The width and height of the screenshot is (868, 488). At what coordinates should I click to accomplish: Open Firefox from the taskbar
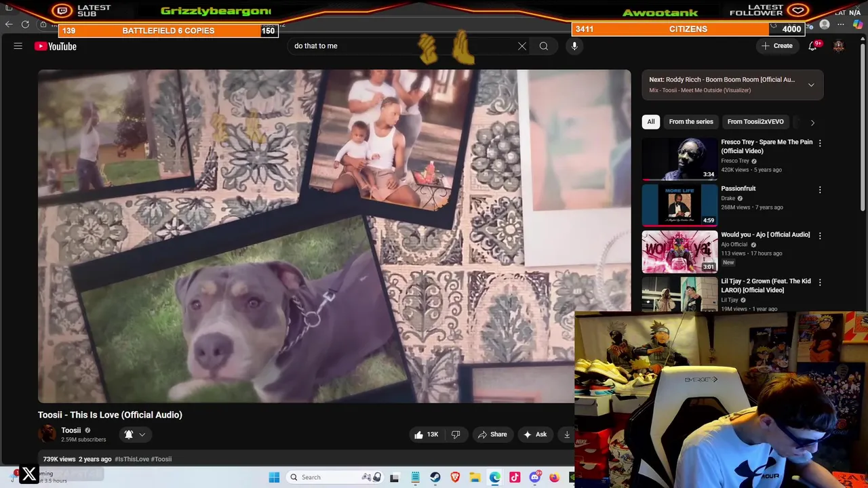point(555,477)
